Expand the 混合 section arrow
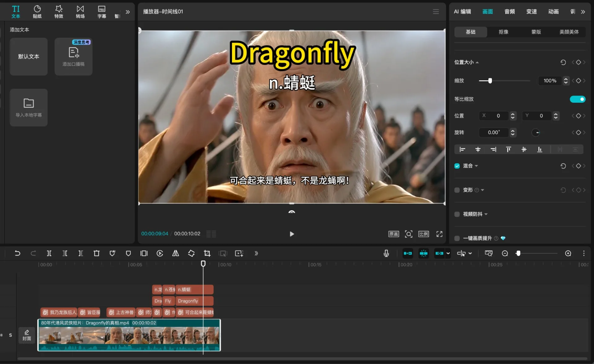 tap(476, 166)
